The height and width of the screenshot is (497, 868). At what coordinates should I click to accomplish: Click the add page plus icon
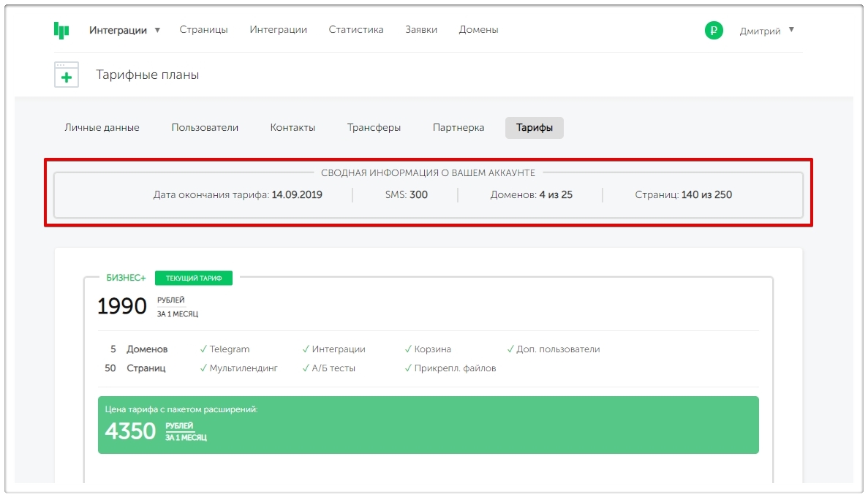(67, 75)
